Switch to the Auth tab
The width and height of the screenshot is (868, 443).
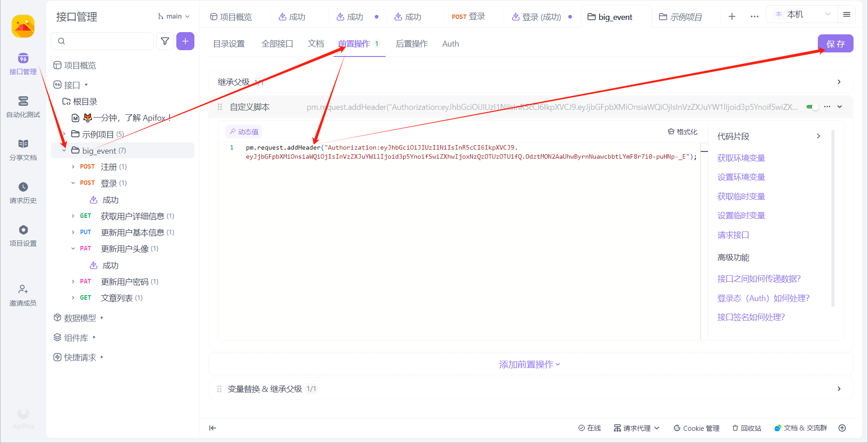click(450, 44)
